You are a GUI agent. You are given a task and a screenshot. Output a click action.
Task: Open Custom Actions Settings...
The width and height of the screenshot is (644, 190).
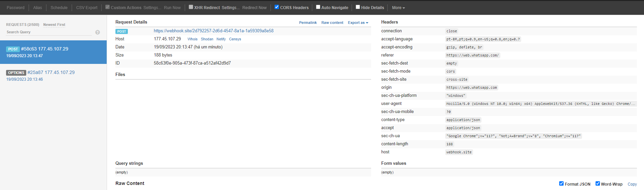(152, 8)
